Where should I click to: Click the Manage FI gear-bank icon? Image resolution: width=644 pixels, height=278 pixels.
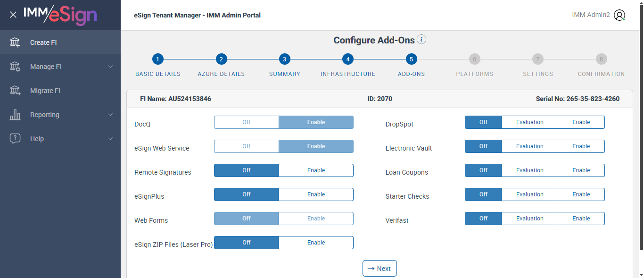tap(15, 67)
